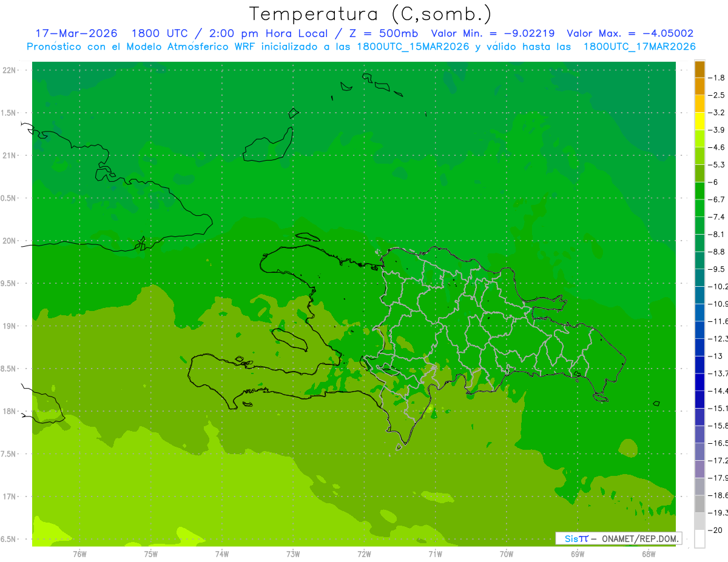Click the '-3.9' color scale value
This screenshot has height=562, width=728.
click(717, 130)
